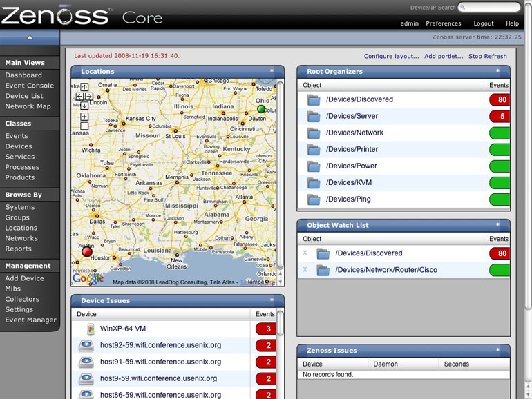Click the /Devices/Power folder icon
This screenshot has height=399, width=532.
314,166
